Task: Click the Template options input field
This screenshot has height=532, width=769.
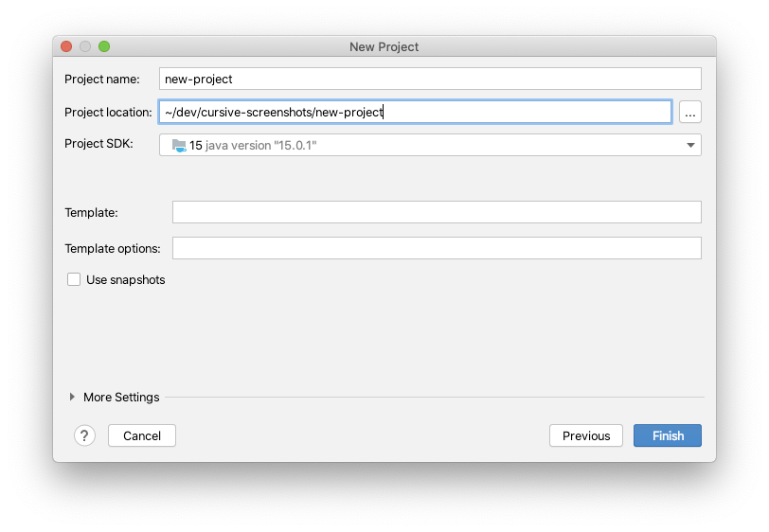Action: pyautogui.click(x=437, y=248)
